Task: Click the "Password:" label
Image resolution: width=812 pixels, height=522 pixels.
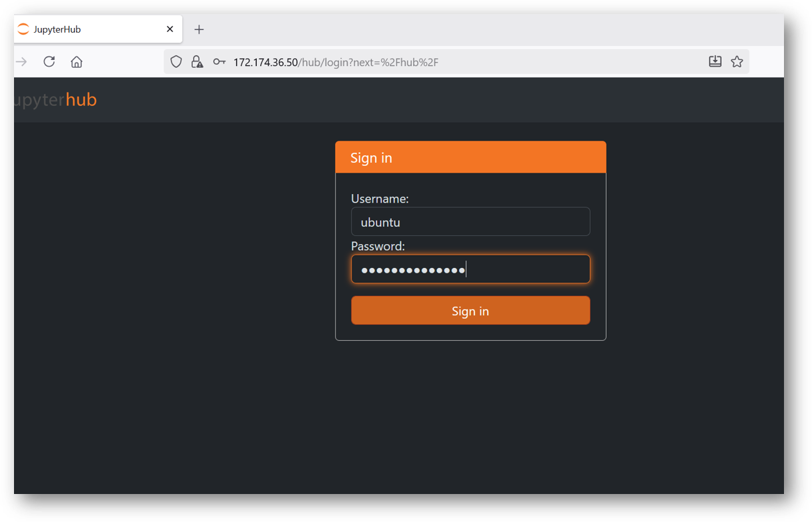Action: (378, 246)
